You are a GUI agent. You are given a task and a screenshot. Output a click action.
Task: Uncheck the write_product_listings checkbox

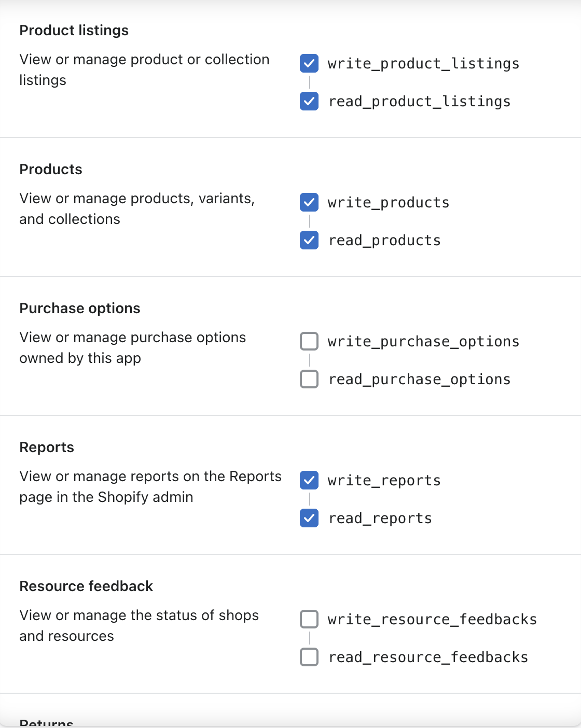pos(309,63)
